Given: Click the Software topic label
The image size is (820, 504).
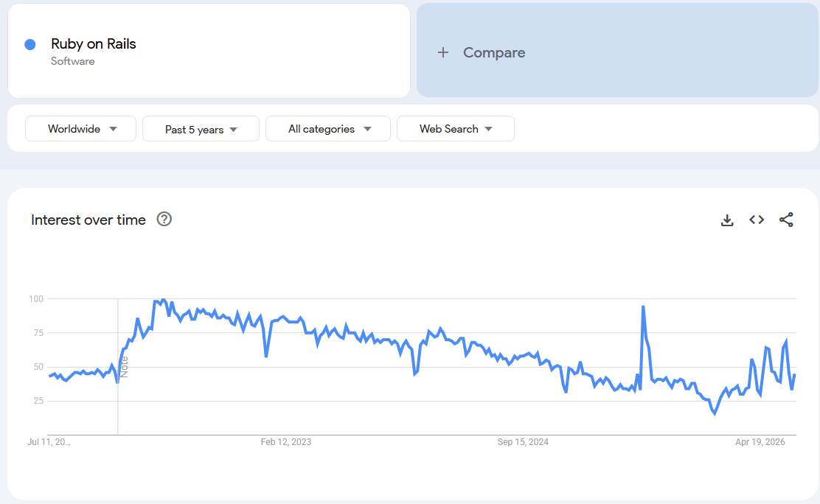Looking at the screenshot, I should pyautogui.click(x=73, y=61).
